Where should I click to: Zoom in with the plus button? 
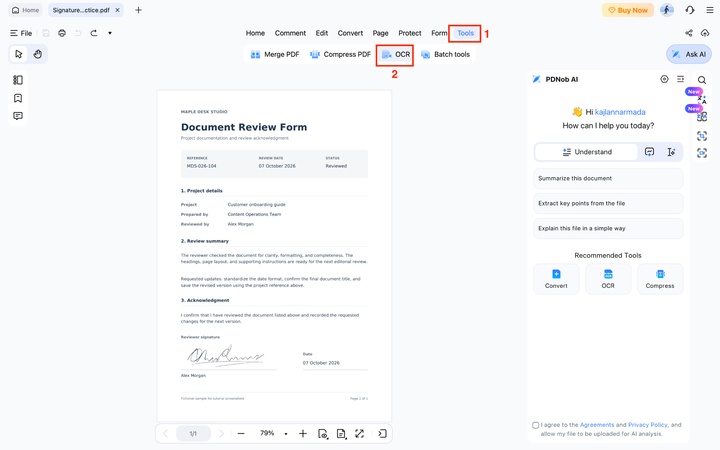click(303, 433)
